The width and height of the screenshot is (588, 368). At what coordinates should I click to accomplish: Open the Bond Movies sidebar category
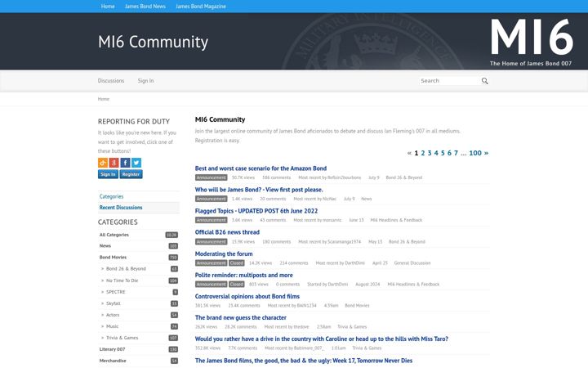tap(113, 258)
